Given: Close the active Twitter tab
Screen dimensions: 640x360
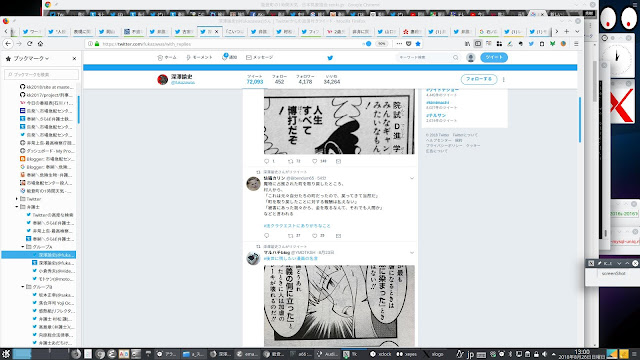Looking at the screenshot, I should click(216, 31).
